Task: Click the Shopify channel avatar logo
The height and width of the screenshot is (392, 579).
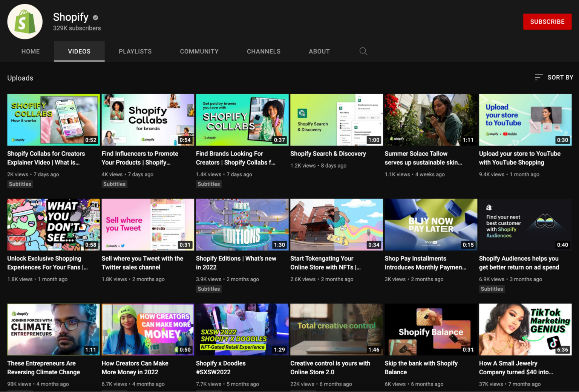Action: pyautogui.click(x=25, y=22)
